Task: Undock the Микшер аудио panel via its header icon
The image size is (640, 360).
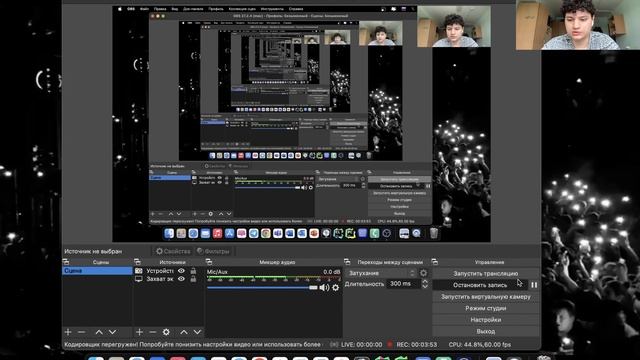Action: (209, 262)
